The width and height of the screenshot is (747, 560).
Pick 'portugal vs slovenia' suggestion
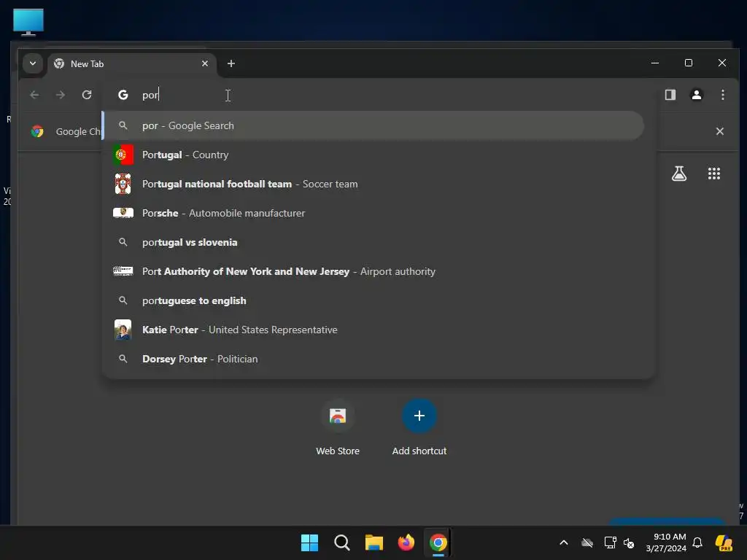(x=374, y=242)
